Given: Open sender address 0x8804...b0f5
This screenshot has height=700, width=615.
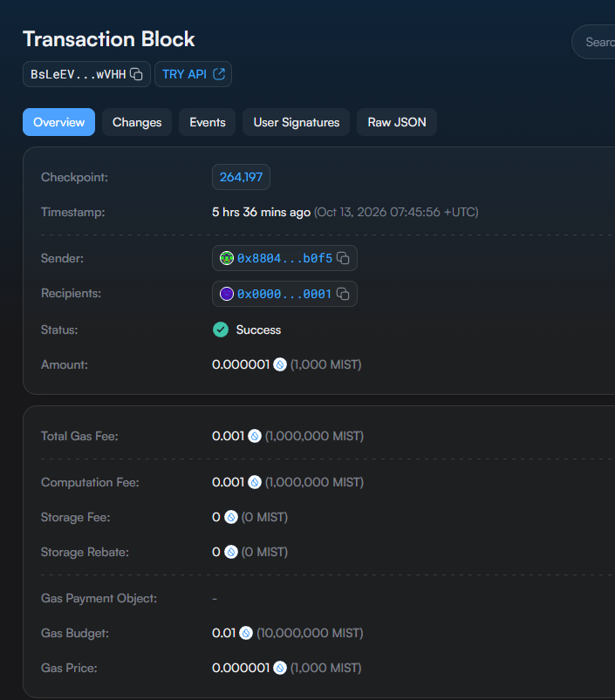Looking at the screenshot, I should pos(284,258).
